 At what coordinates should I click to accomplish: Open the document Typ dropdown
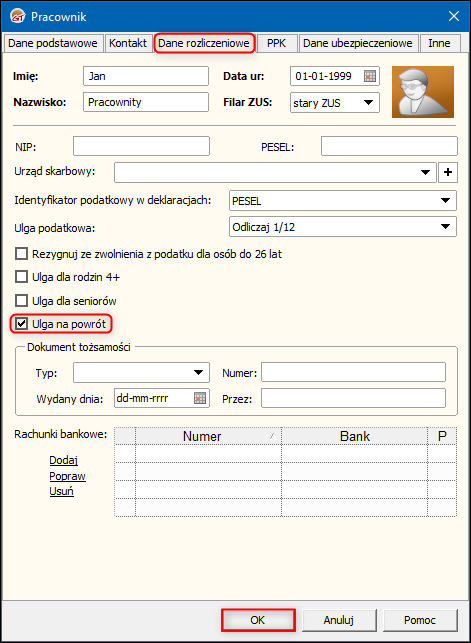pyautogui.click(x=198, y=372)
